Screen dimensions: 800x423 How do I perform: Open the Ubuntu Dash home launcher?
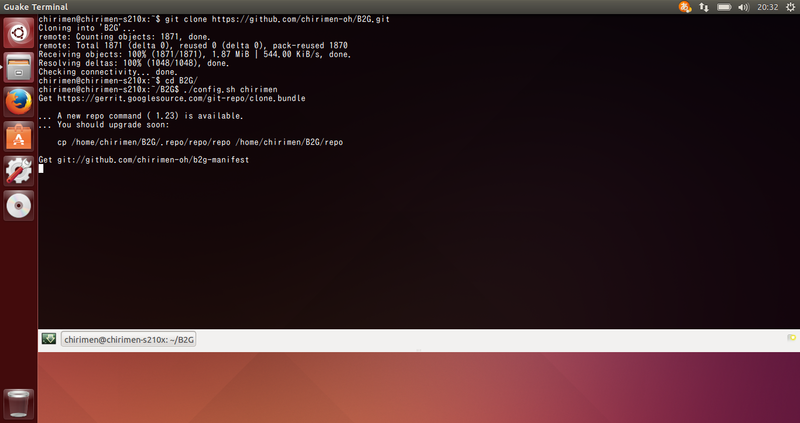19,33
